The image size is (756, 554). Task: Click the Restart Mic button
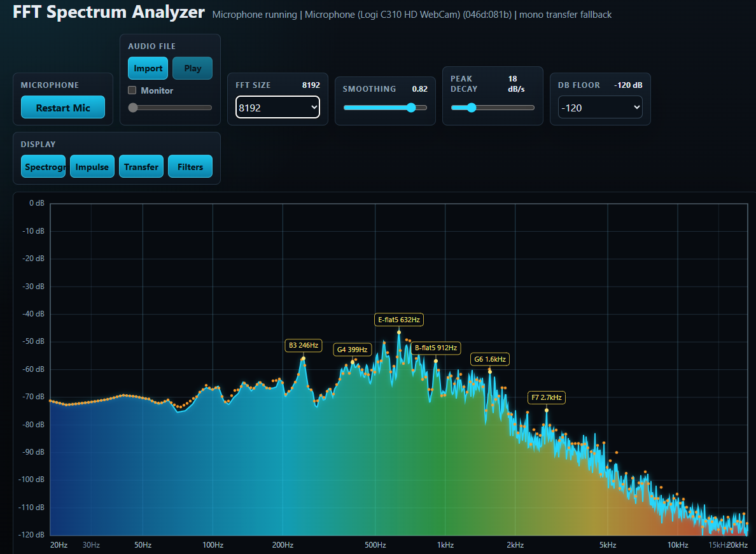click(62, 107)
